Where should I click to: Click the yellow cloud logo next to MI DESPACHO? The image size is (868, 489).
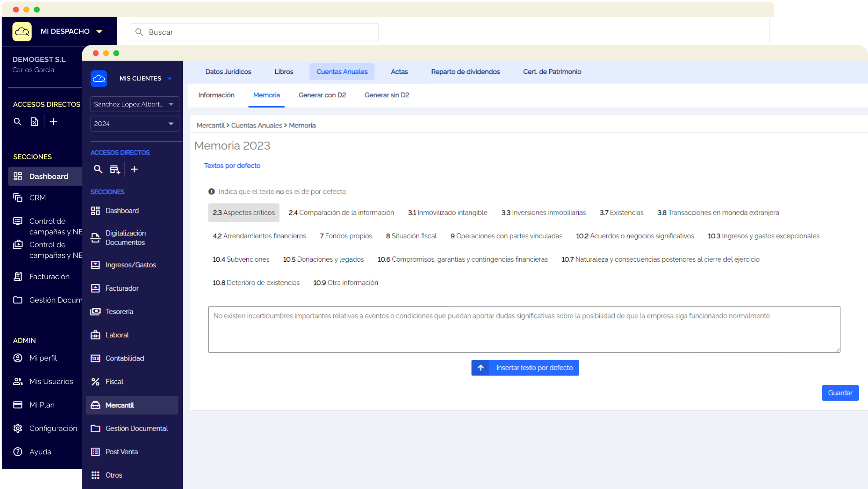(22, 32)
